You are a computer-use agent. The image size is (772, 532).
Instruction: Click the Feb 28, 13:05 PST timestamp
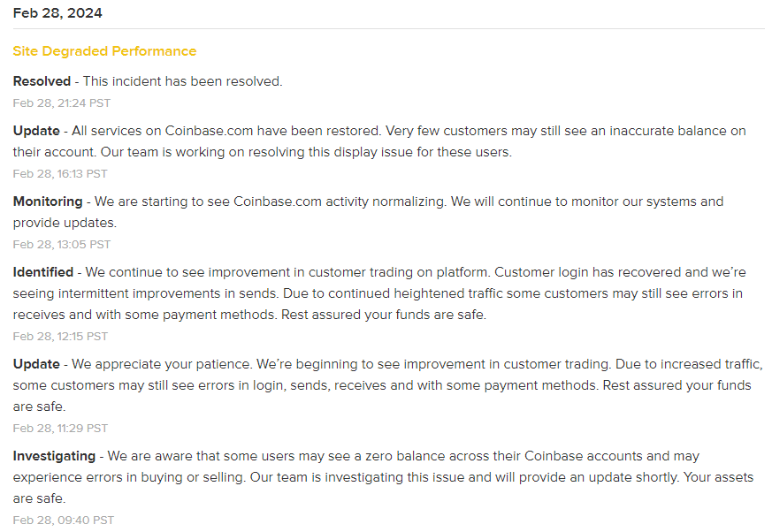[62, 245]
